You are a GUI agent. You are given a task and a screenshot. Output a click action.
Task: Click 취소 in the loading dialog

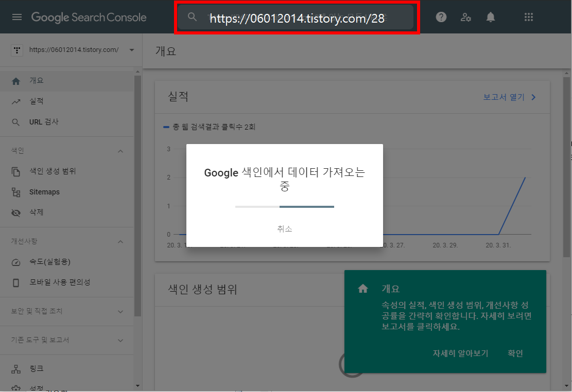285,228
